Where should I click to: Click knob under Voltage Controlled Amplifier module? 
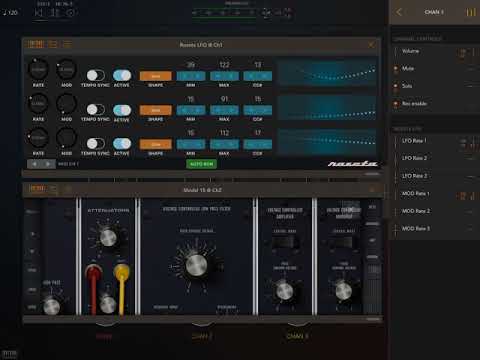284,291
